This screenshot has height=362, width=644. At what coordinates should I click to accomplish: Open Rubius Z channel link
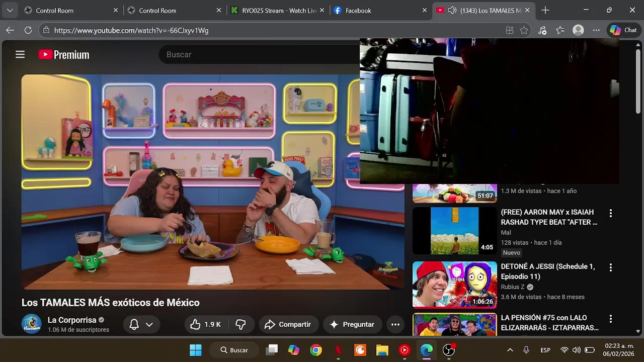(x=513, y=287)
